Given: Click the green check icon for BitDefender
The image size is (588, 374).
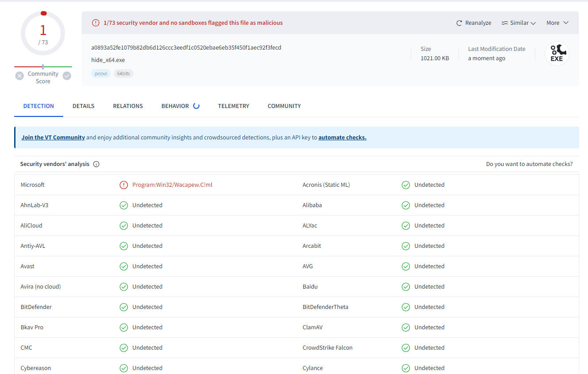Looking at the screenshot, I should 124,307.
